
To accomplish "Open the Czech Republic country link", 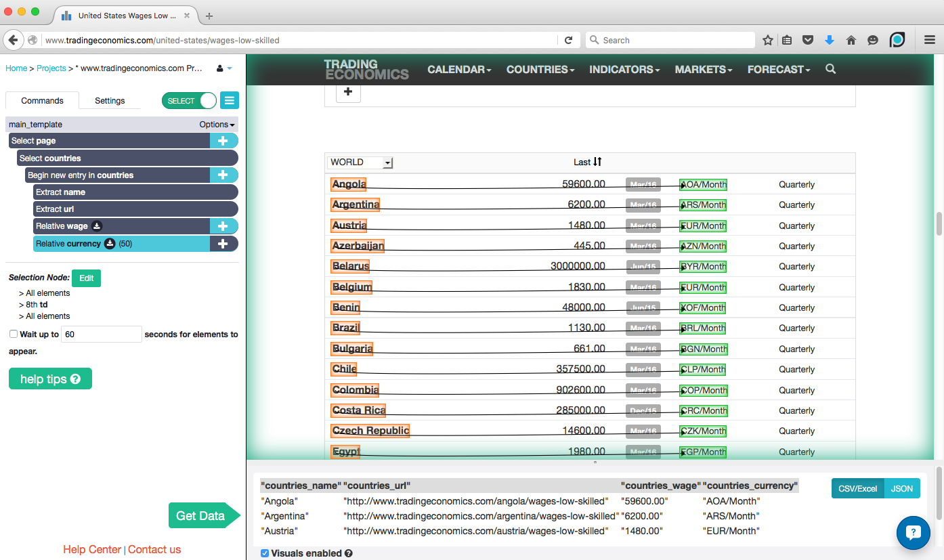I will (x=370, y=431).
